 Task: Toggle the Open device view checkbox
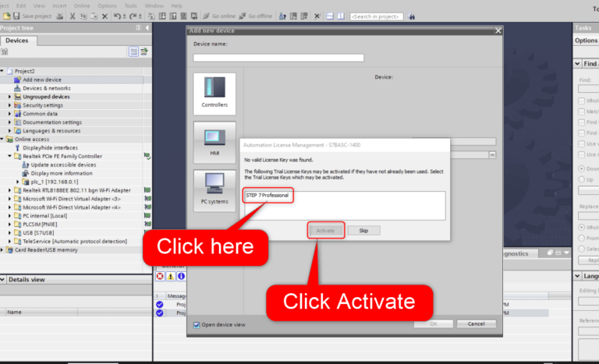196,324
